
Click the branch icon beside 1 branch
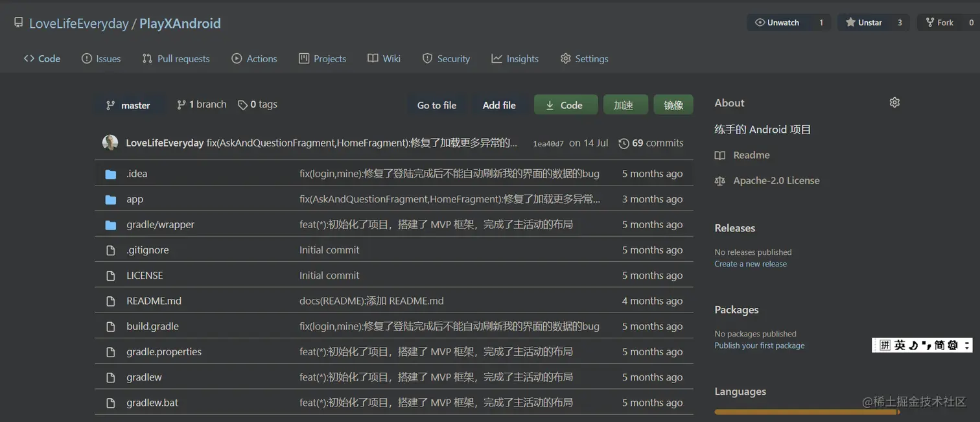click(x=181, y=104)
